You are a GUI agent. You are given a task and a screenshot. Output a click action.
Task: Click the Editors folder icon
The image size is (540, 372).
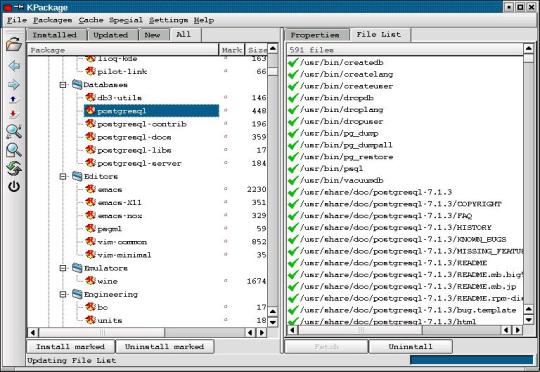click(x=77, y=176)
